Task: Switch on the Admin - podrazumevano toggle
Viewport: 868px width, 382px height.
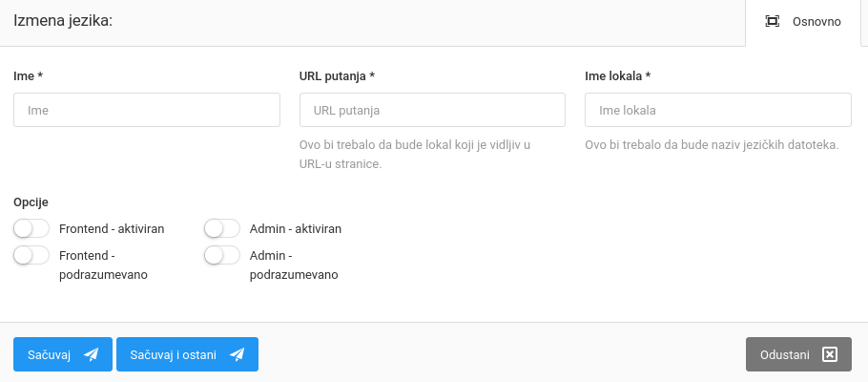Action: click(221, 255)
